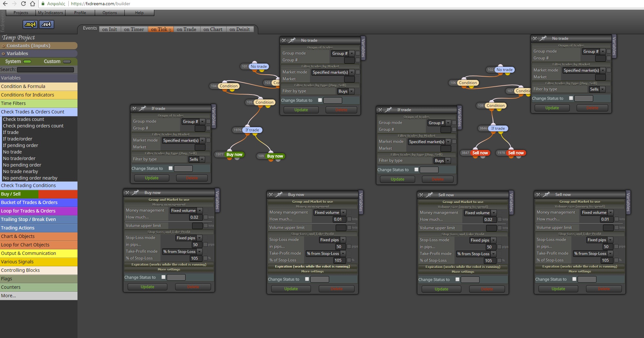The height and width of the screenshot is (338, 644).
Task: Expand the Constants (Inputs) section
Action: click(38, 46)
